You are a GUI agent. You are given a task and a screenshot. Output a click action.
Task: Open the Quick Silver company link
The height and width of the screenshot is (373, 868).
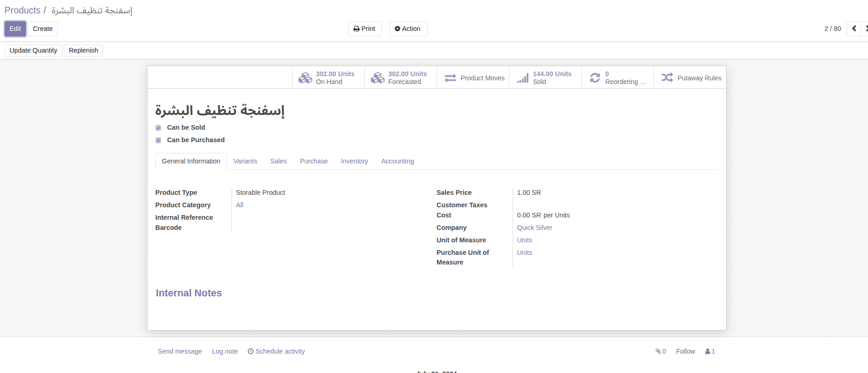click(534, 228)
